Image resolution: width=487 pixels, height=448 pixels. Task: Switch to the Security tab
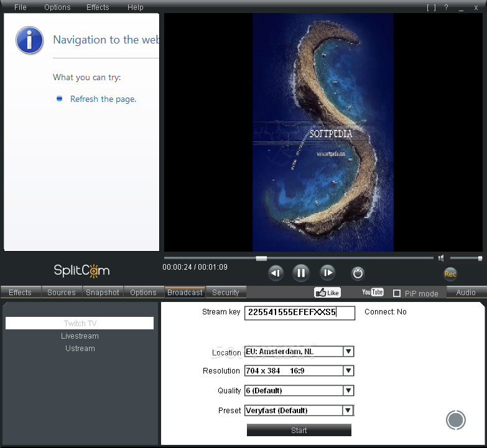[x=226, y=292]
